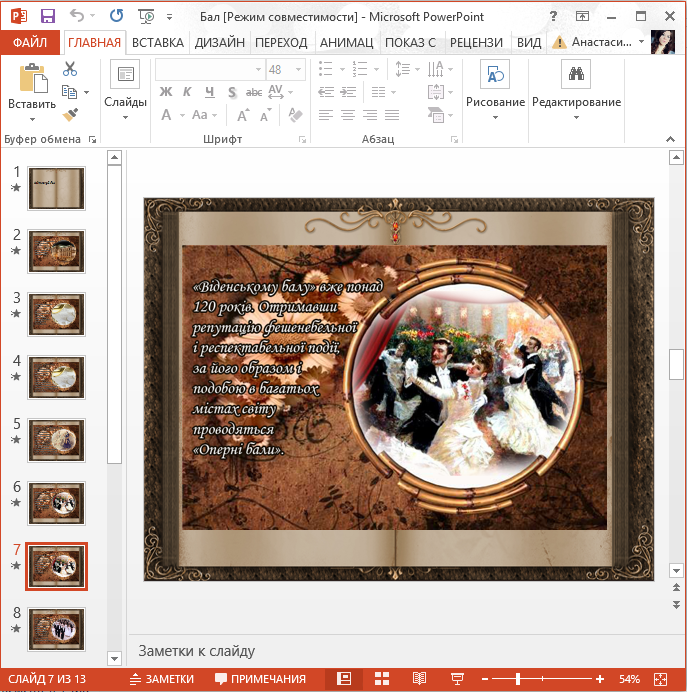Switch to Reading view

tap(419, 679)
